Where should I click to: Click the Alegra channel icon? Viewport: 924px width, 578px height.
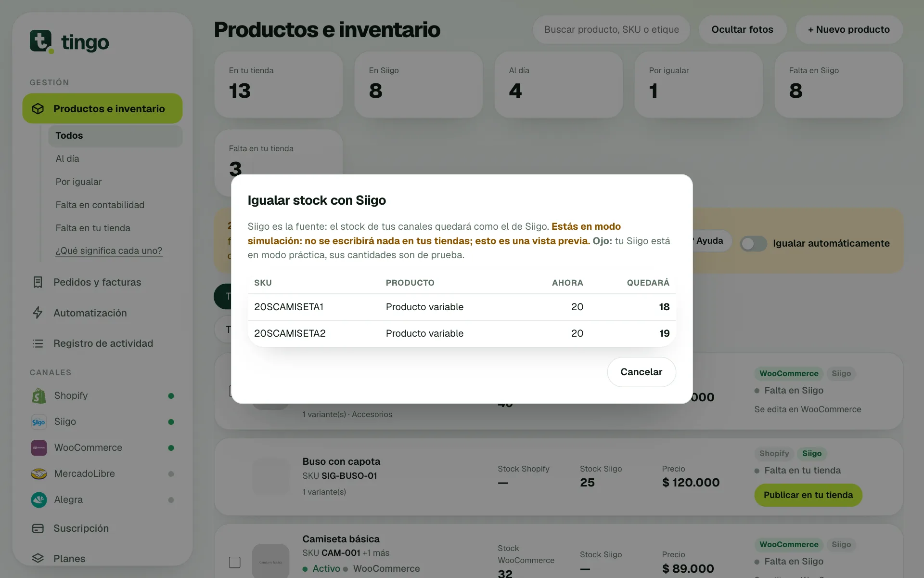39,500
